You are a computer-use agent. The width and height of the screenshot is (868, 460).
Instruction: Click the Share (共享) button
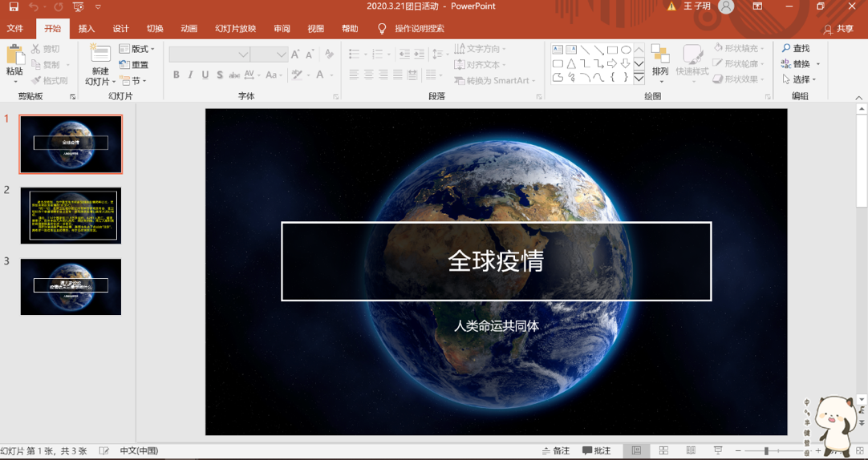pyautogui.click(x=839, y=29)
